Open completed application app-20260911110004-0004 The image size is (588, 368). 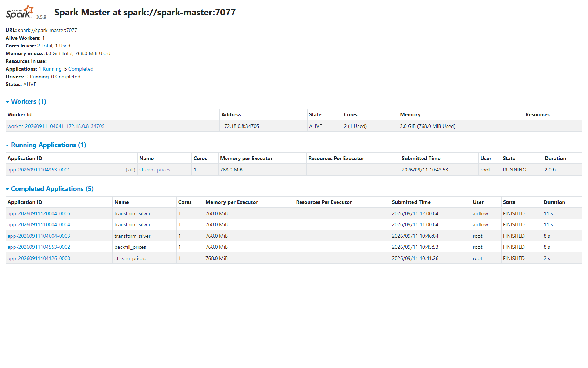point(39,224)
